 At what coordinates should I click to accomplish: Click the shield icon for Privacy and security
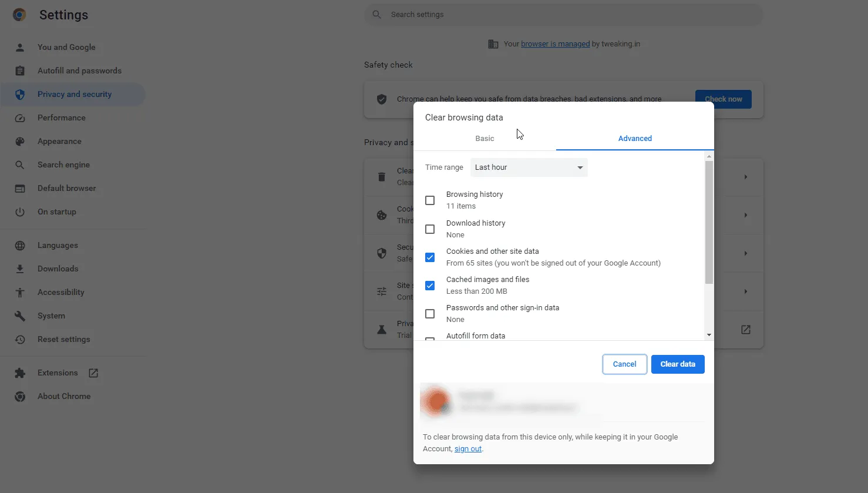coord(20,94)
